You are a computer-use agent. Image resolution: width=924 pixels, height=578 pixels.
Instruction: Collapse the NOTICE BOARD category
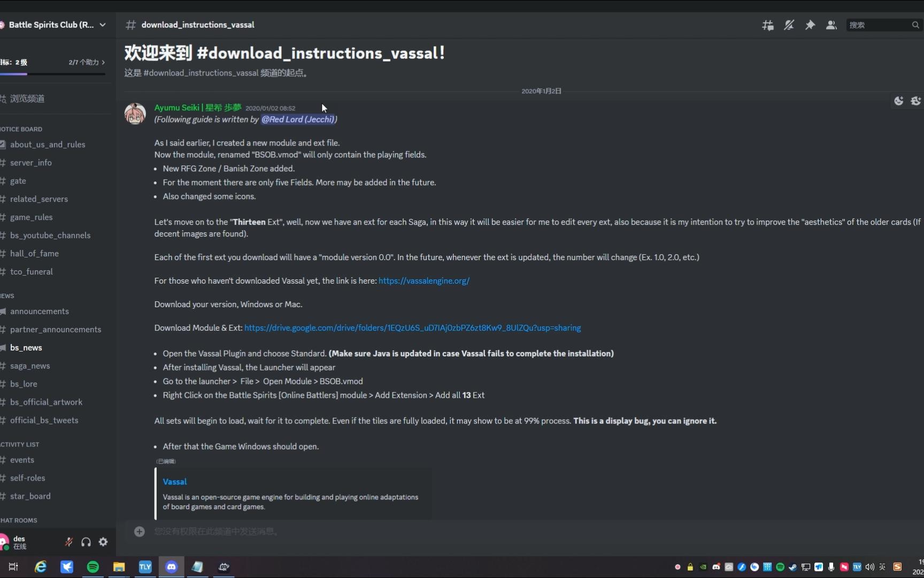tap(21, 129)
